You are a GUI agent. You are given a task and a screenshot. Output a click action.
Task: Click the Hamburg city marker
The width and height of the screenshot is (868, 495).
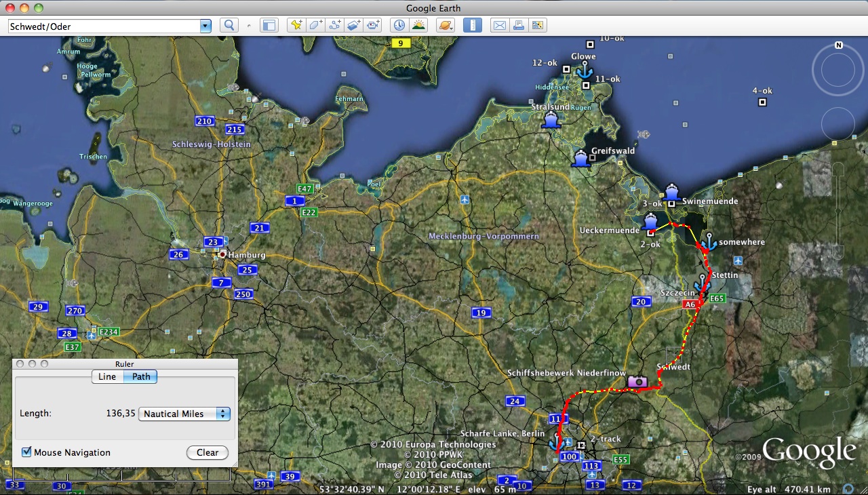[x=222, y=254]
